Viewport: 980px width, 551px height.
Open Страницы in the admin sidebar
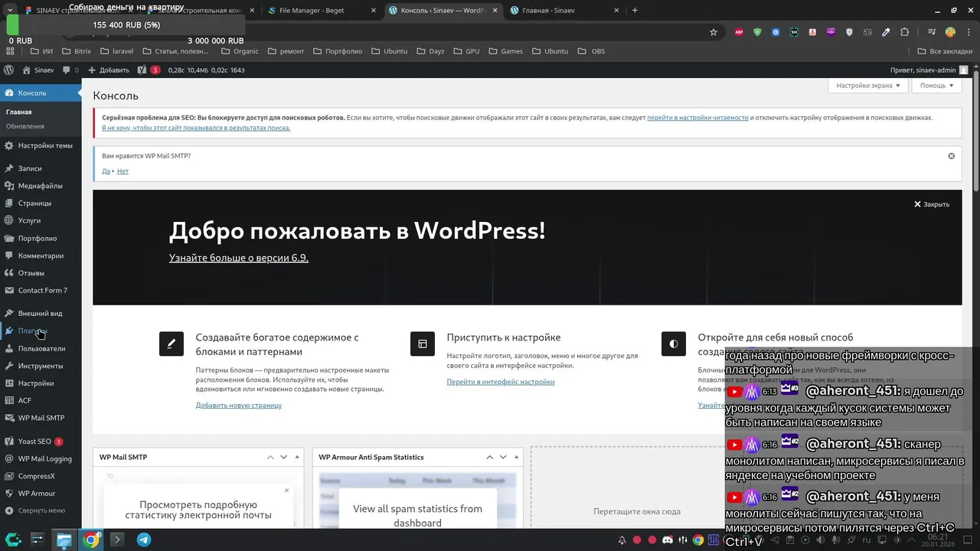[41, 204]
